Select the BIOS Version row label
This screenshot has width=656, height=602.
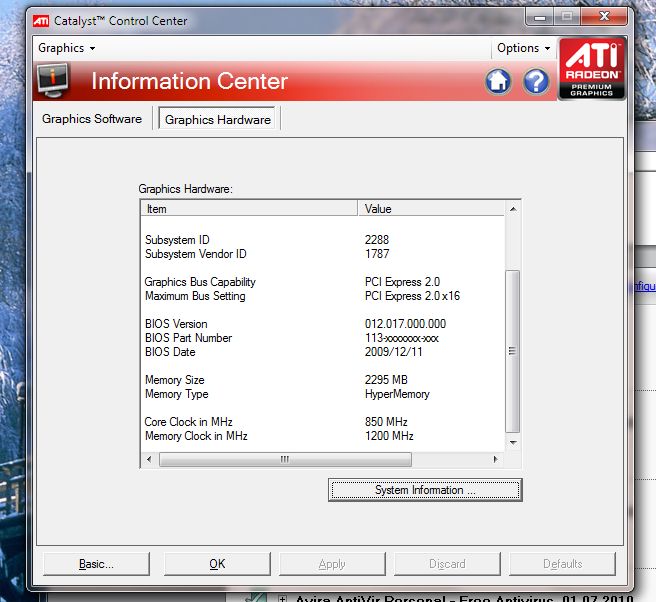[176, 324]
